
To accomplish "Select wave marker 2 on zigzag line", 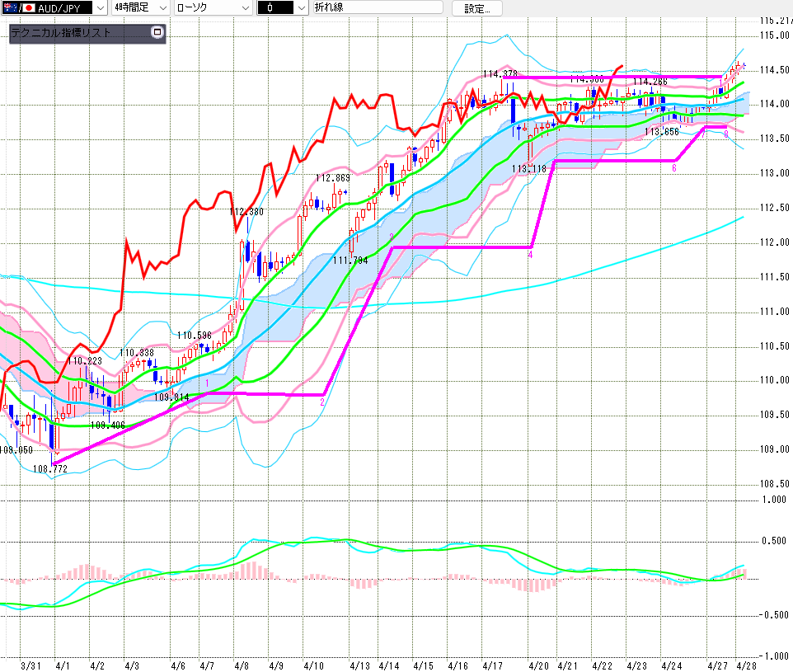I will (321, 402).
